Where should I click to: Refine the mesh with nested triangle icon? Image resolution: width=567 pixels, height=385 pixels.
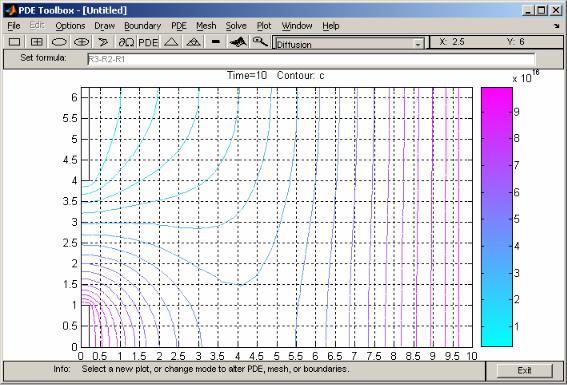(x=193, y=42)
